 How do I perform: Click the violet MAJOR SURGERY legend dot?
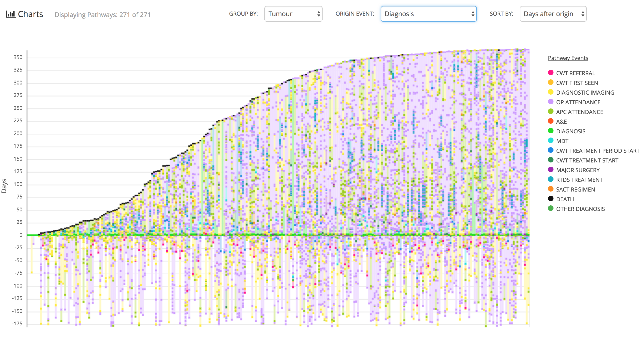(x=550, y=170)
